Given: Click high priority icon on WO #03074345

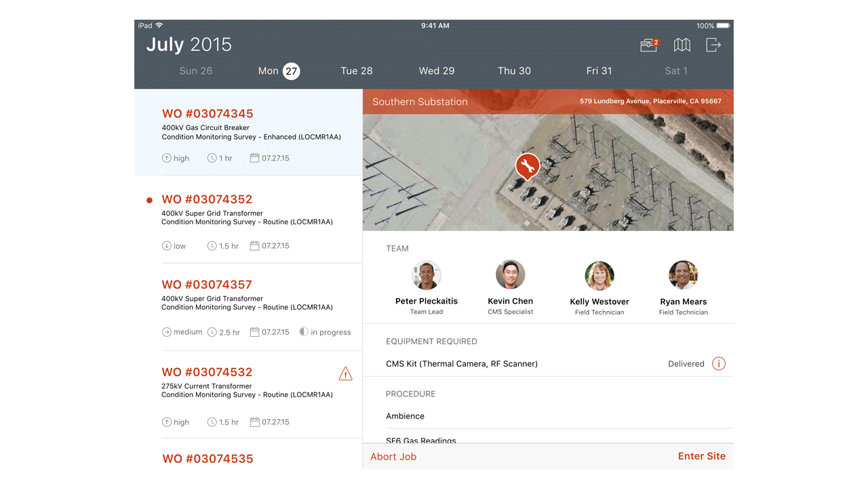Looking at the screenshot, I should 166,158.
